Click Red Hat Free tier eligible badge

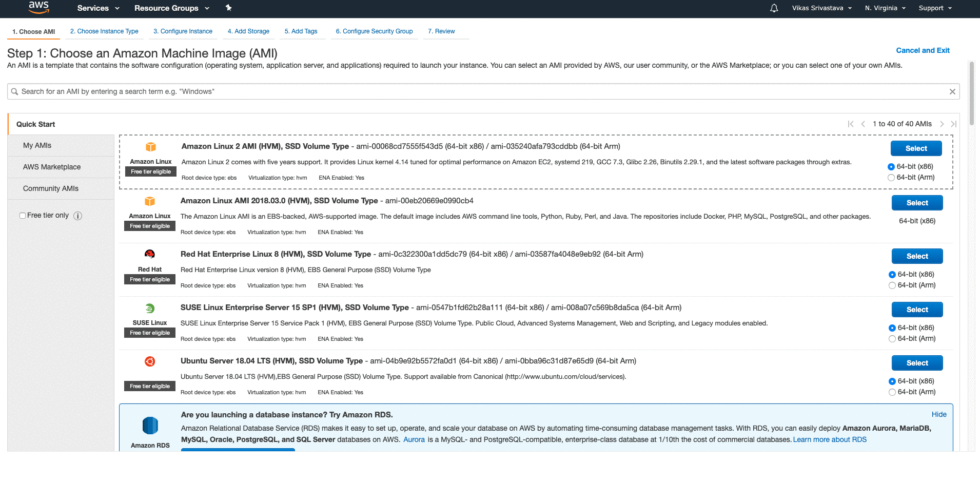pyautogui.click(x=150, y=279)
